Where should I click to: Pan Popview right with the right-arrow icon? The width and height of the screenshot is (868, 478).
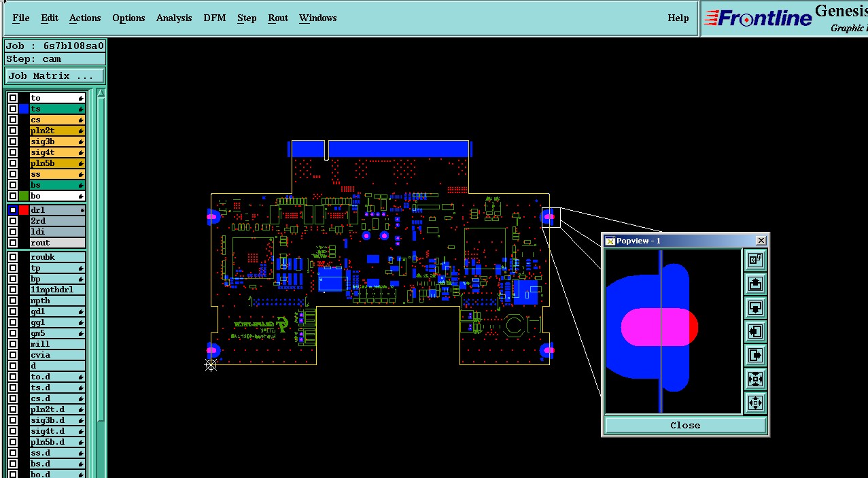(x=755, y=355)
